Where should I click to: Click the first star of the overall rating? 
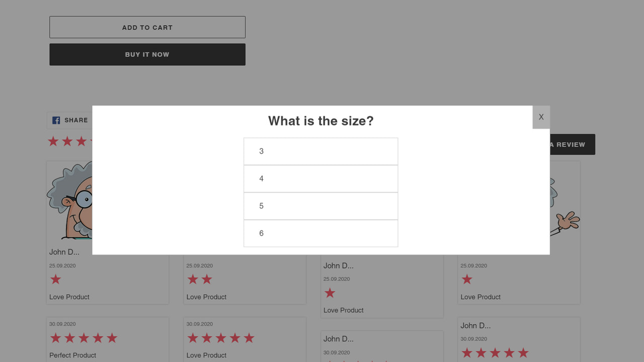tap(53, 141)
